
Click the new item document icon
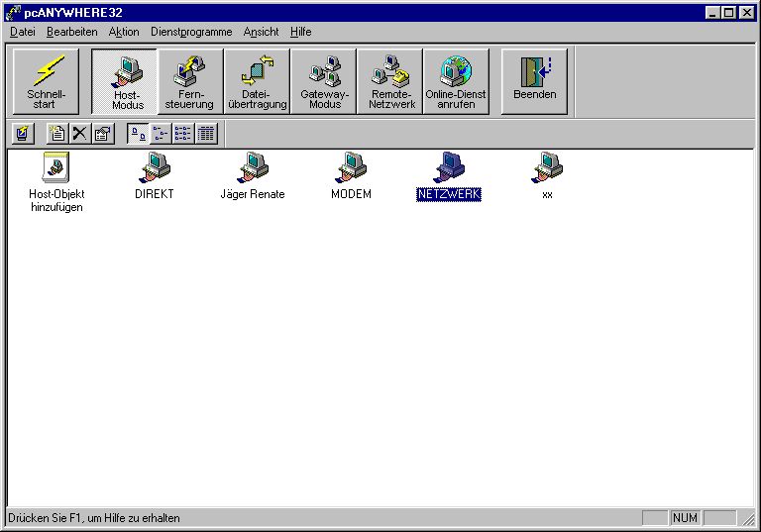pyautogui.click(x=57, y=134)
